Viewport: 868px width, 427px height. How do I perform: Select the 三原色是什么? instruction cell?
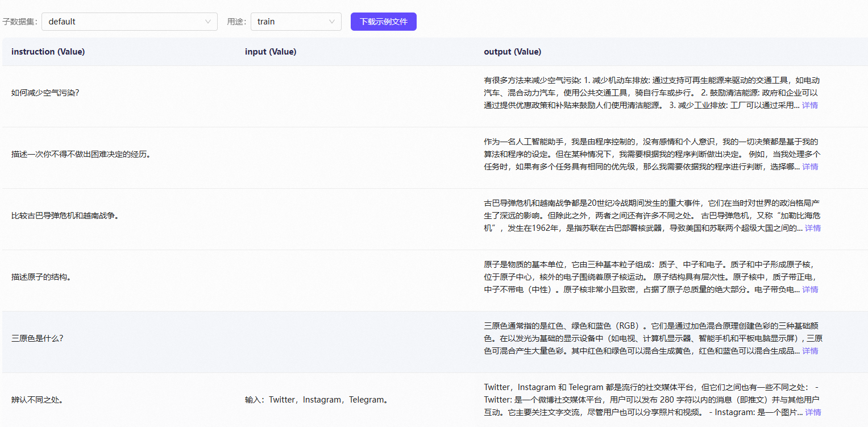(x=38, y=338)
